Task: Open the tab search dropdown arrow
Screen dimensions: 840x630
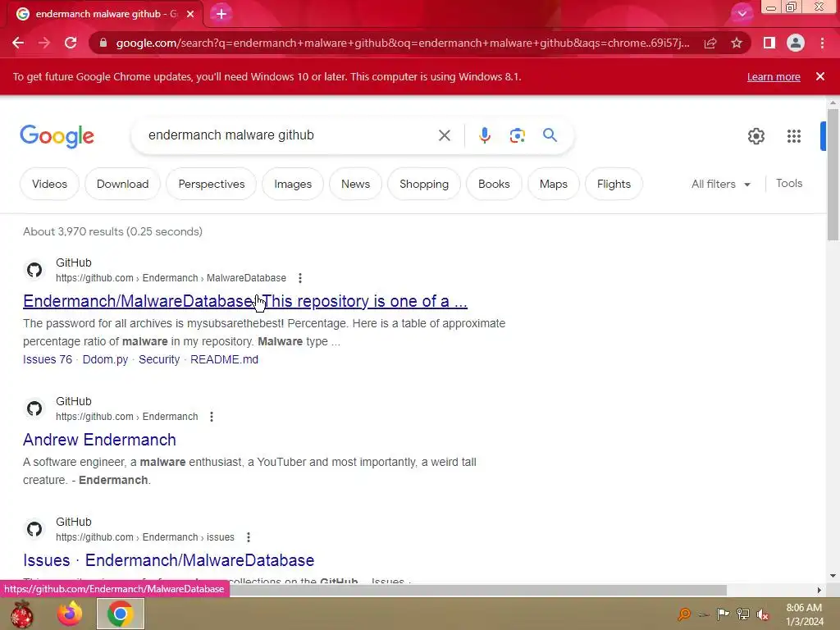Action: [x=742, y=13]
